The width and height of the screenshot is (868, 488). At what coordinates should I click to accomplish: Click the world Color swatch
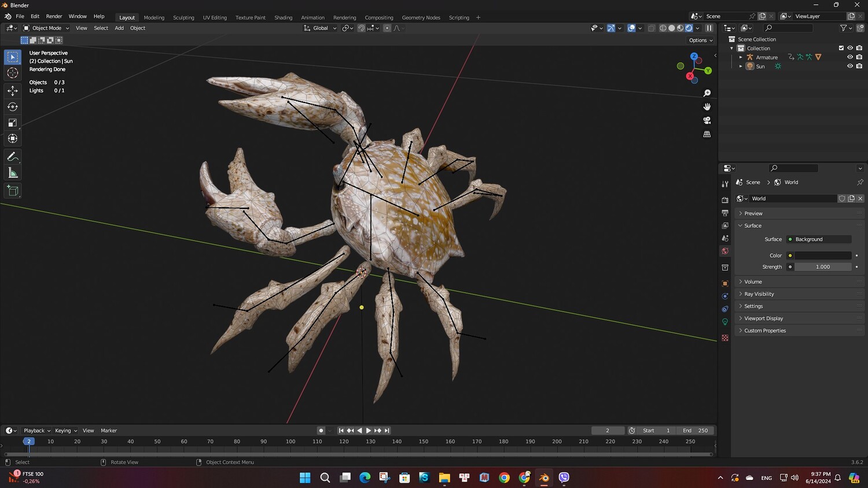click(822, 255)
